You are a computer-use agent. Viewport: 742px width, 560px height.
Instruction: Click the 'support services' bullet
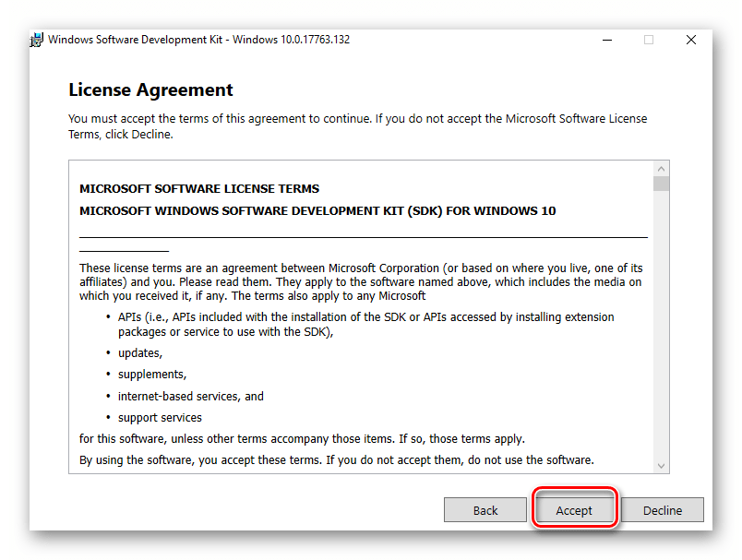click(160, 417)
